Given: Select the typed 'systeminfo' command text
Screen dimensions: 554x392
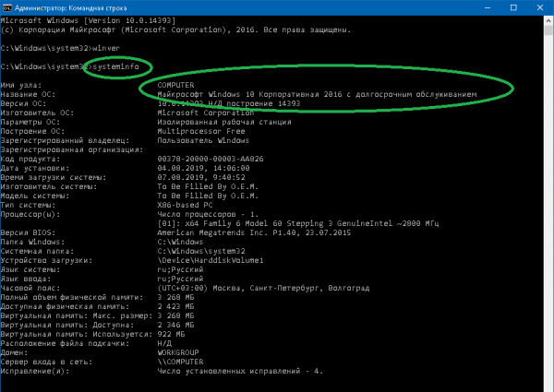Looking at the screenshot, I should click(x=115, y=66).
